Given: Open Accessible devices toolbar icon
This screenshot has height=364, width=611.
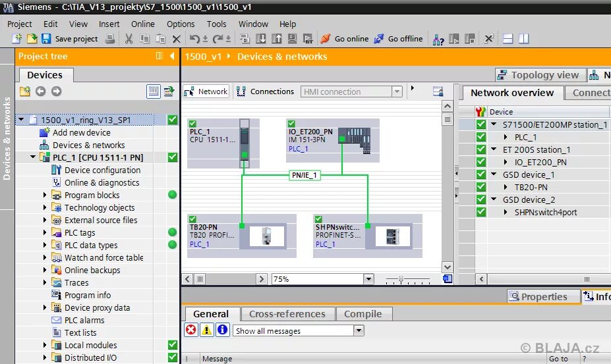Looking at the screenshot, I should [x=438, y=39].
